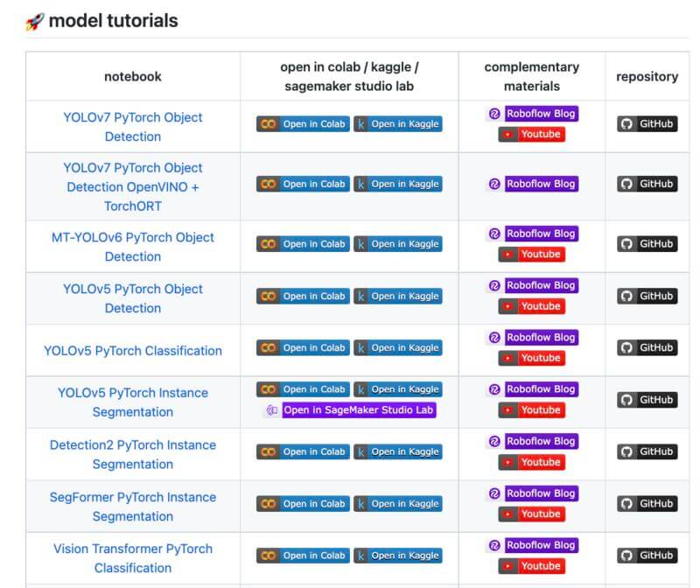This screenshot has height=588, width=700.
Task: Click Open in Kaggle badge for SegFormer row
Action: click(x=398, y=504)
